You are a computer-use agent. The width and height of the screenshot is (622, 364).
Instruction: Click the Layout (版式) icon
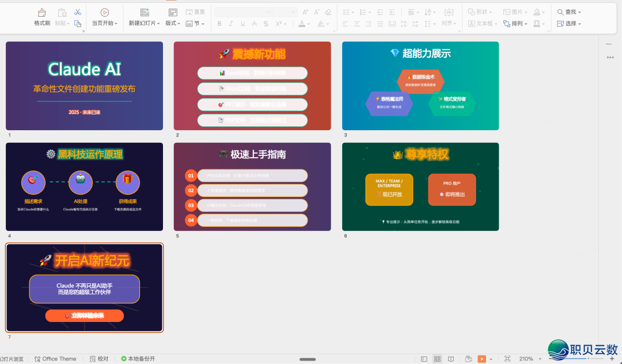tap(173, 13)
